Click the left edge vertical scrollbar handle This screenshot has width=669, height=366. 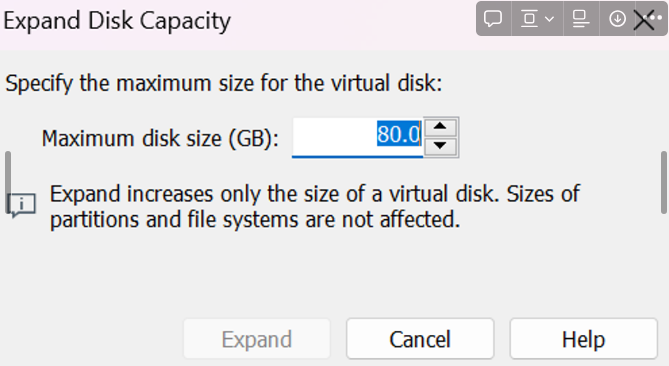click(8, 182)
